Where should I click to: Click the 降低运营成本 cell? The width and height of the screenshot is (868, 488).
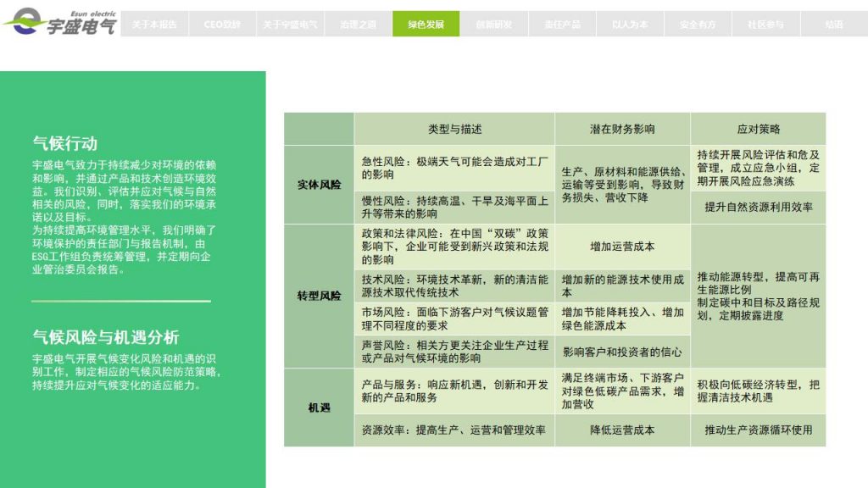pyautogui.click(x=622, y=430)
